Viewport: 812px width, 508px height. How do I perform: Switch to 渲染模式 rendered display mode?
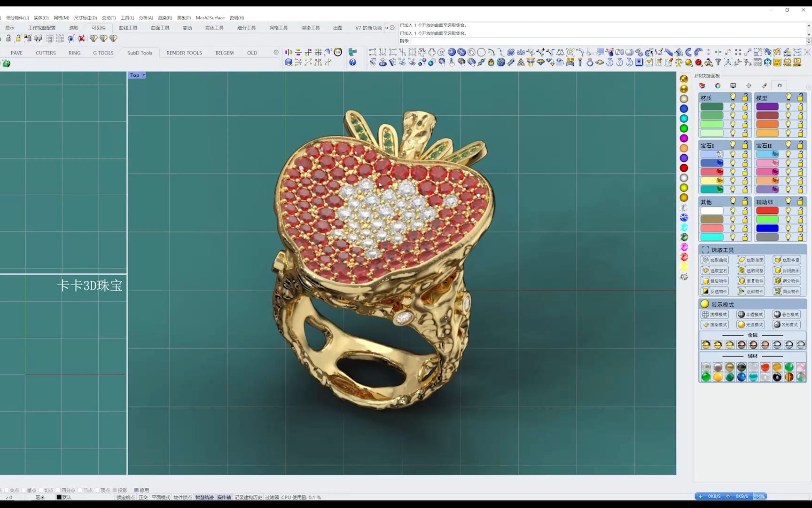[715, 325]
